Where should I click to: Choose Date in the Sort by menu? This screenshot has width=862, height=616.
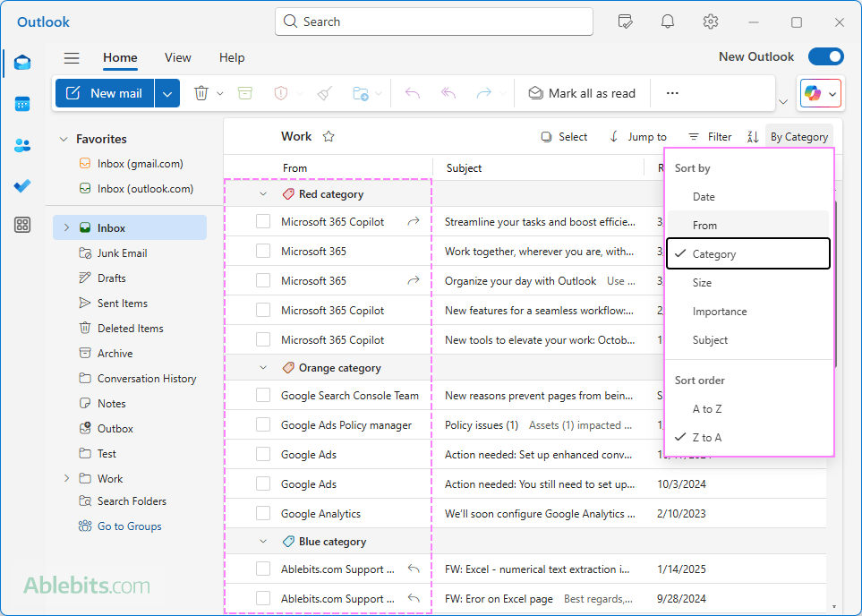(704, 197)
